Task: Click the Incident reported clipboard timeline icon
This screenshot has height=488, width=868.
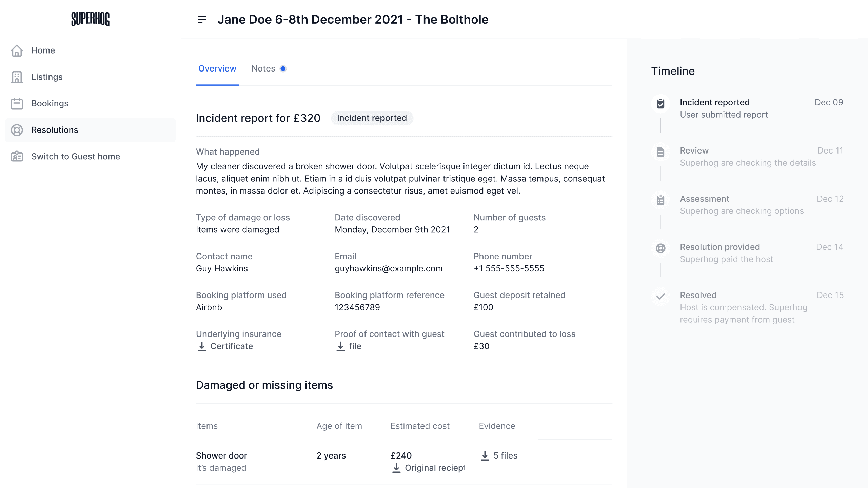Action: (660, 103)
